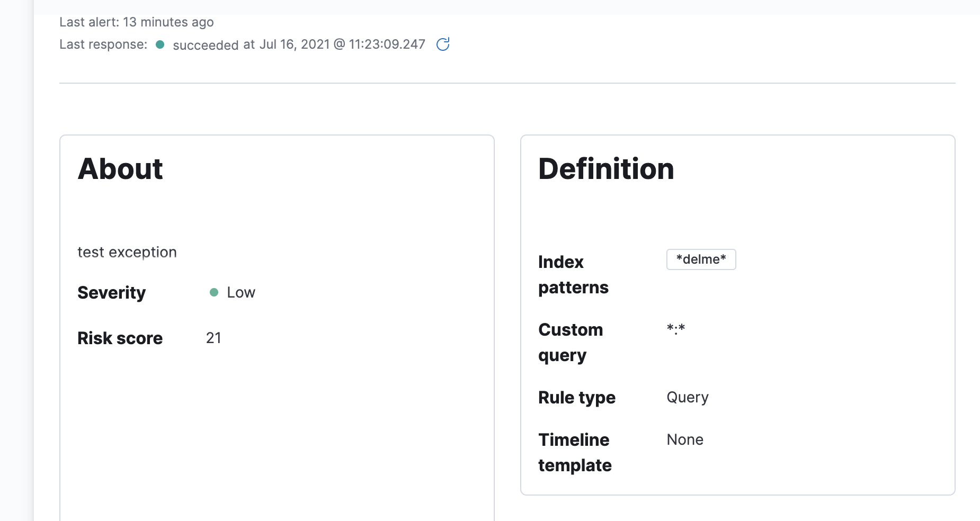The height and width of the screenshot is (521, 980).
Task: Click the Index patterns label
Action: click(x=573, y=274)
